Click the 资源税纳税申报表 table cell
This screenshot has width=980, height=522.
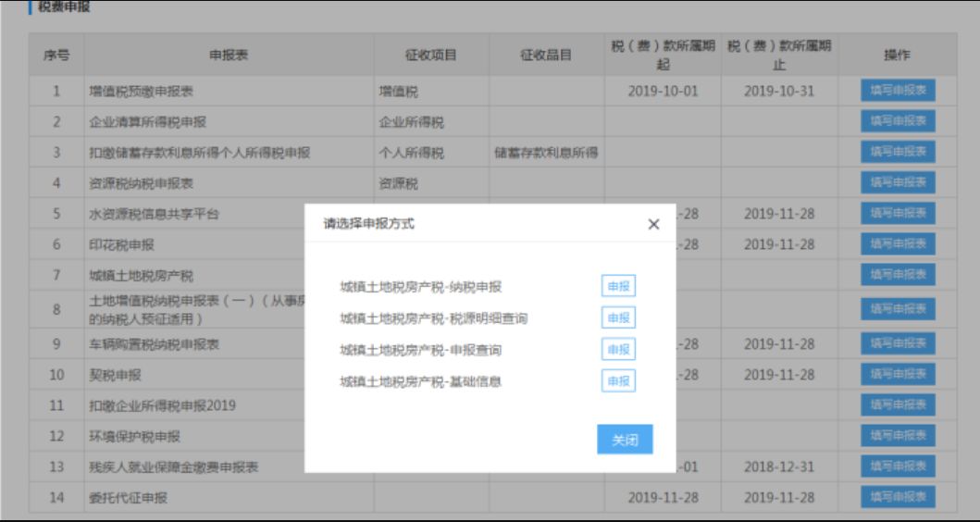pos(229,183)
